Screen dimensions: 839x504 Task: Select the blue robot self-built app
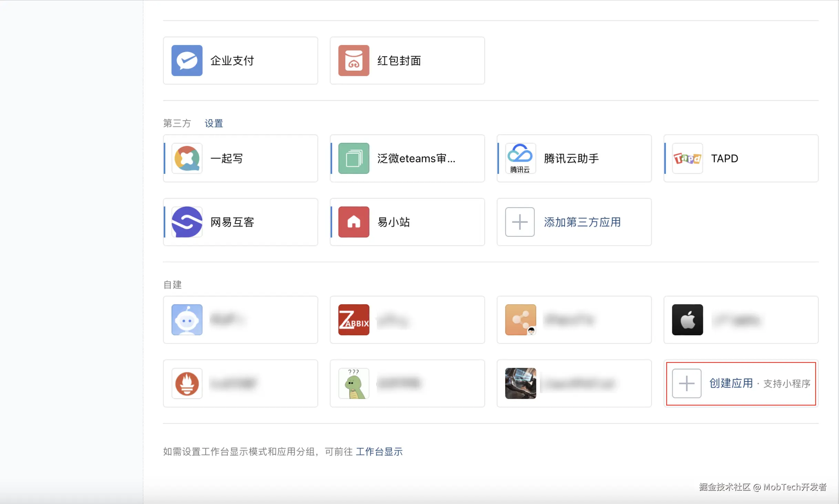pyautogui.click(x=187, y=319)
